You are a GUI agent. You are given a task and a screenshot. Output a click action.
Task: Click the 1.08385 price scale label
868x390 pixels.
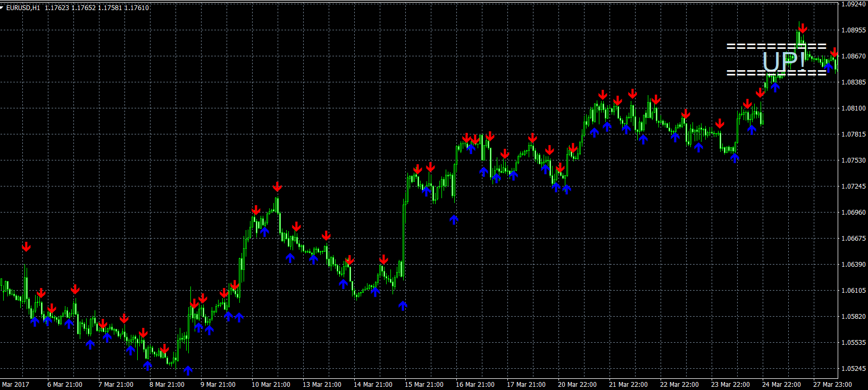[x=854, y=82]
